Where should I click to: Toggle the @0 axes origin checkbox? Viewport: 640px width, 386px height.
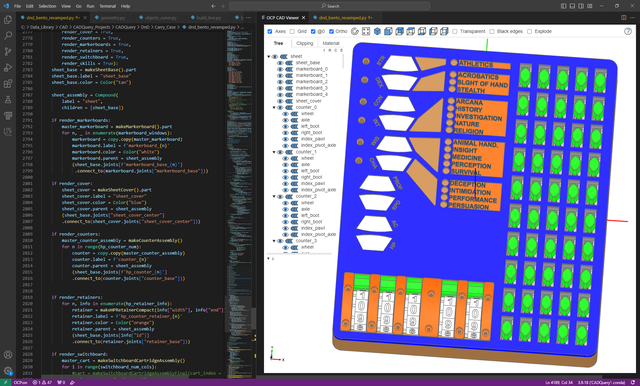tap(313, 31)
